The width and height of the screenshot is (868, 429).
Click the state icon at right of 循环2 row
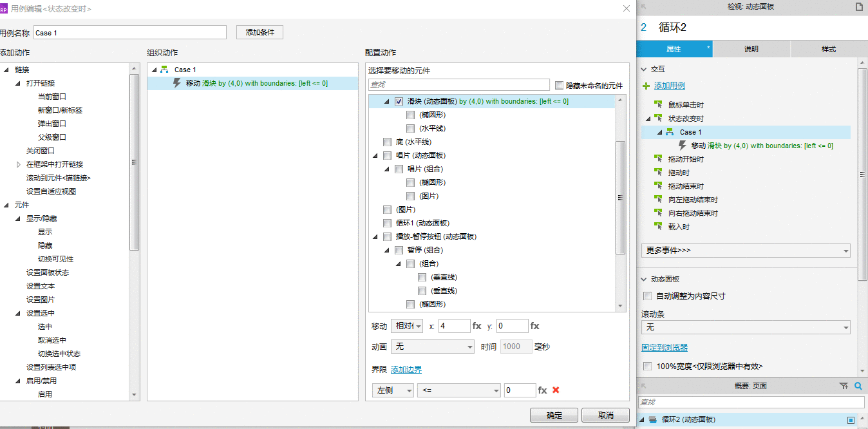tap(851, 420)
